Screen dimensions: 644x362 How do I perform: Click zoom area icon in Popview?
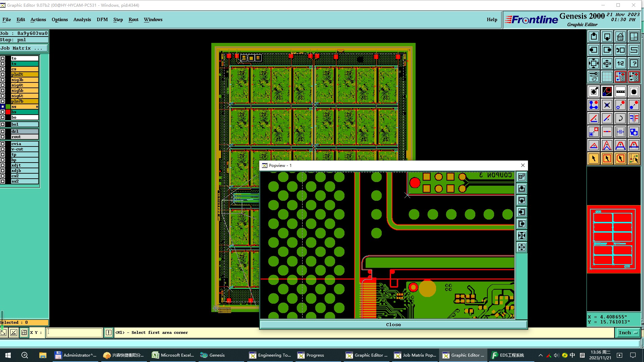[522, 177]
